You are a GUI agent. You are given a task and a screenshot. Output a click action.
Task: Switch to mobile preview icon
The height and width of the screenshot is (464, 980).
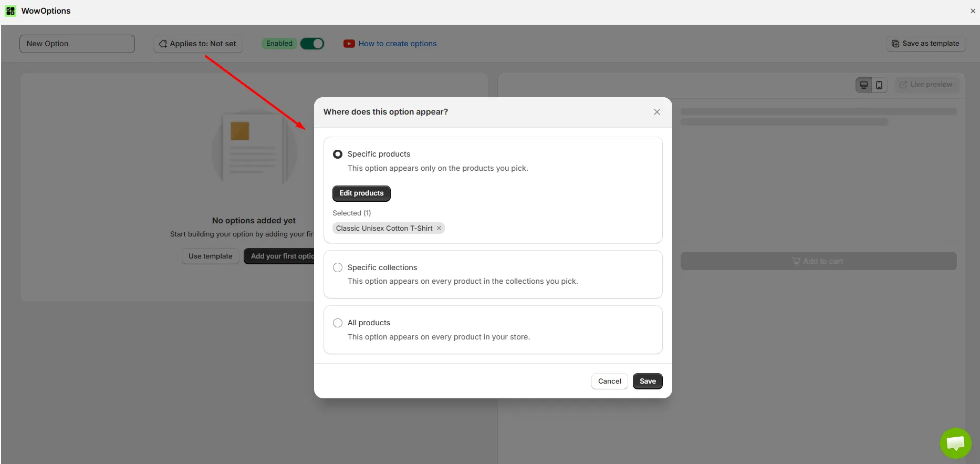[879, 85]
